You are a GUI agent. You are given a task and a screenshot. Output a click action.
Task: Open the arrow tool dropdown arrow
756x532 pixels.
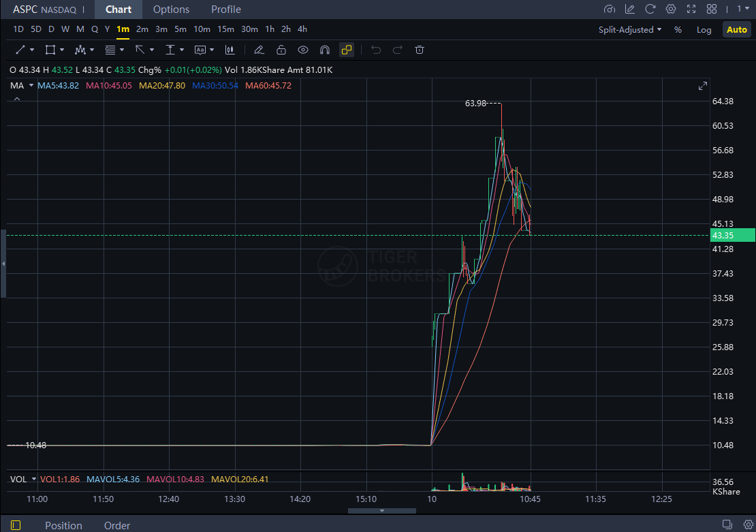[x=151, y=50]
